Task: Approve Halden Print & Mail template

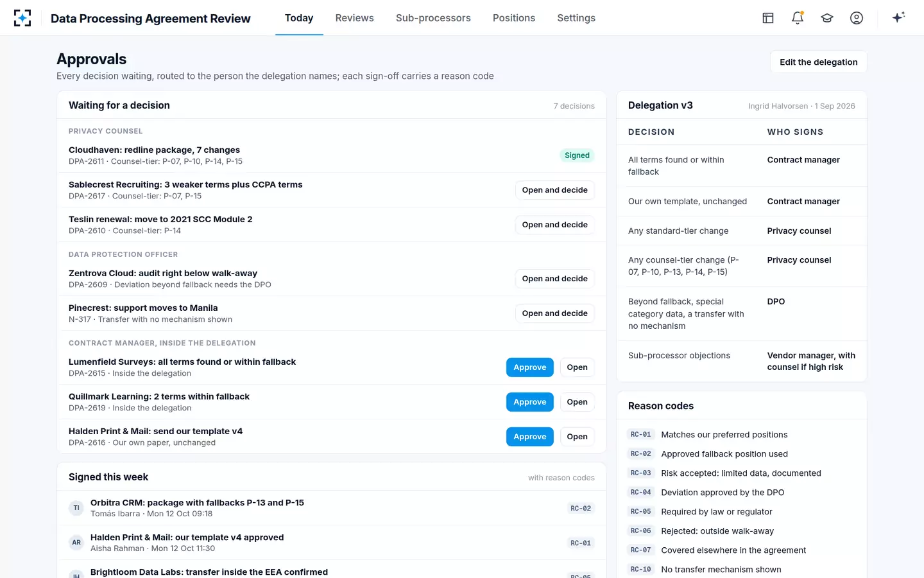Action: (x=530, y=437)
